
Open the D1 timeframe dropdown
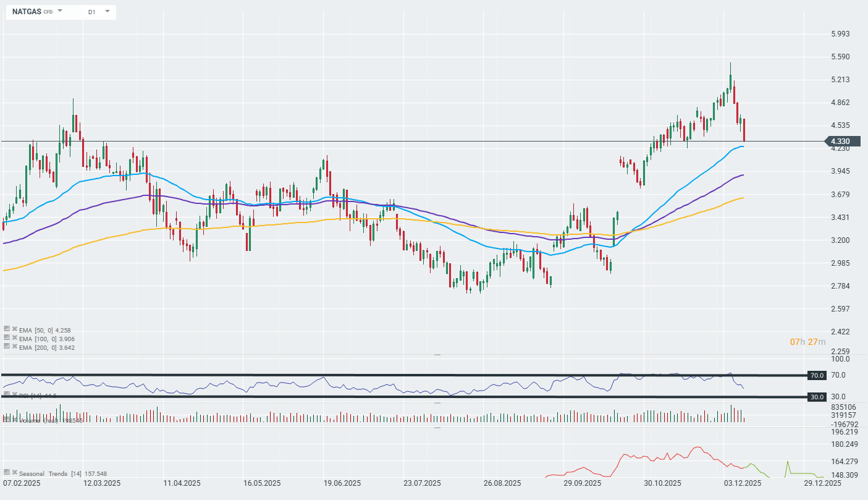107,12
